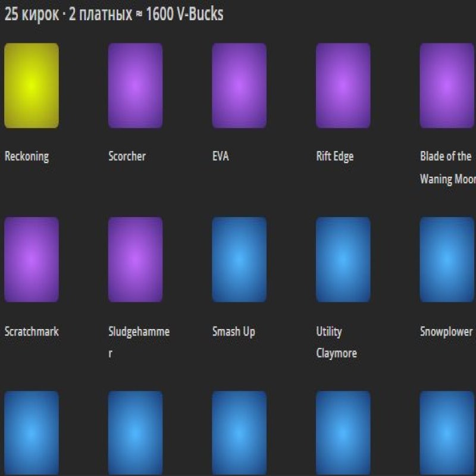Choose the Rift Edge purple card image
This screenshot has height=476, width=476.
click(x=343, y=86)
